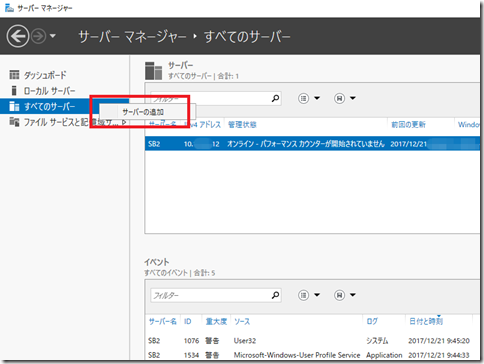Click the dashboard grid icon

tap(14, 75)
